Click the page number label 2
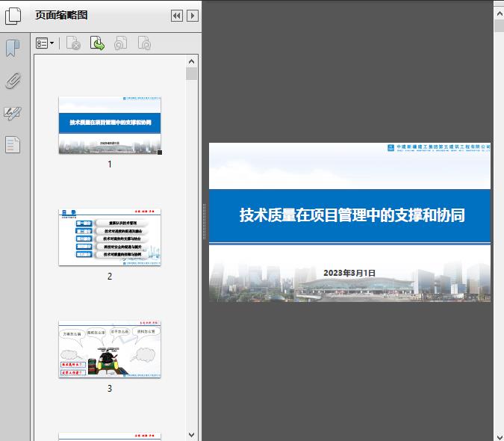The width and height of the screenshot is (504, 441). [x=110, y=277]
